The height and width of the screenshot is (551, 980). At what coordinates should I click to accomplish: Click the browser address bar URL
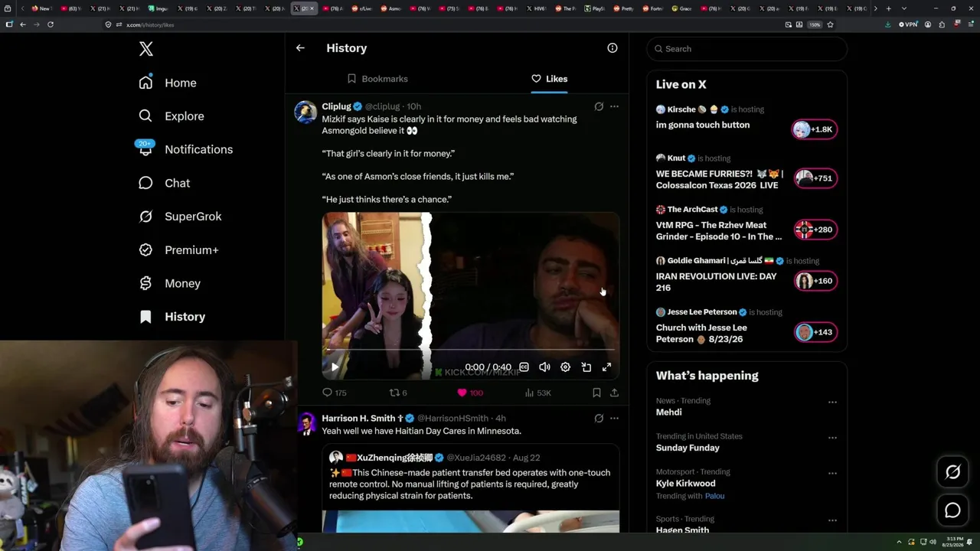click(150, 24)
